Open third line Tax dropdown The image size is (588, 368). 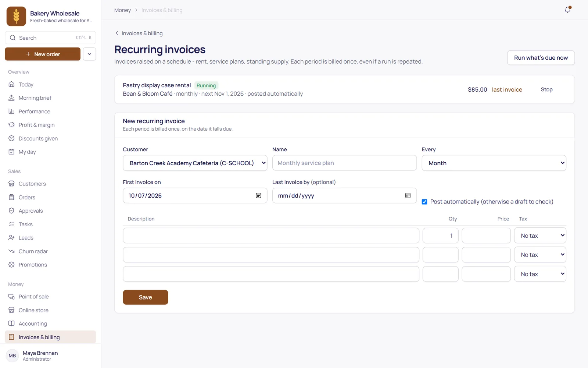tap(540, 274)
